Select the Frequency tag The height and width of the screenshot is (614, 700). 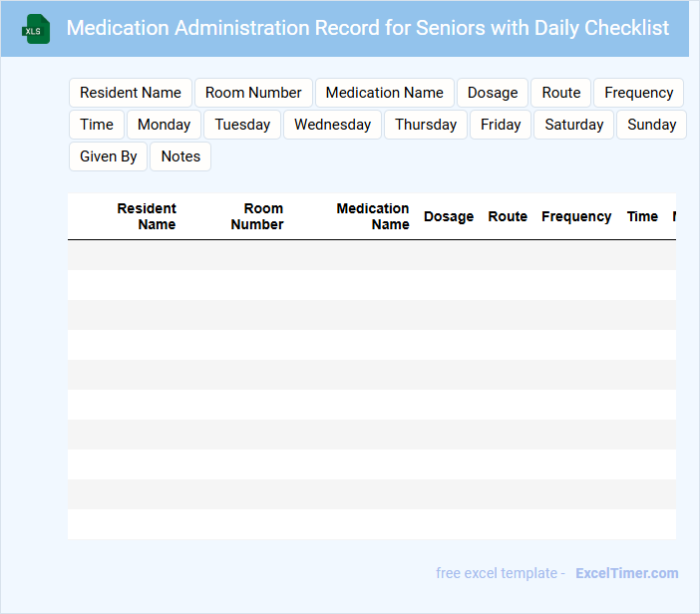[638, 93]
